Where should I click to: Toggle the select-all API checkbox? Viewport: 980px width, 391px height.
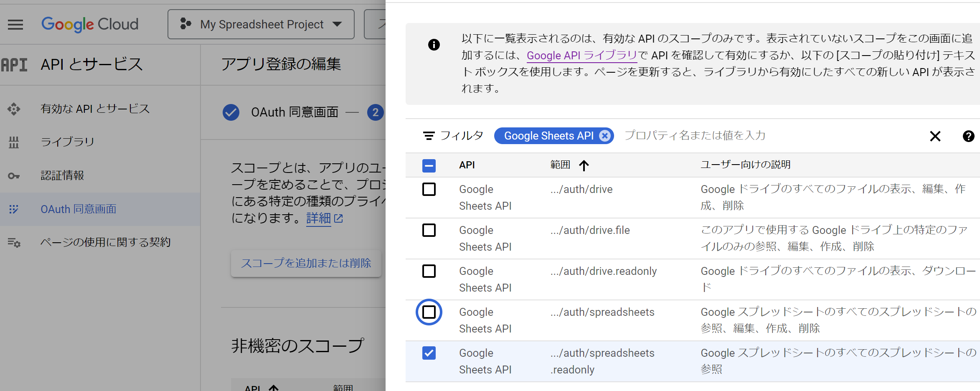[x=429, y=165]
